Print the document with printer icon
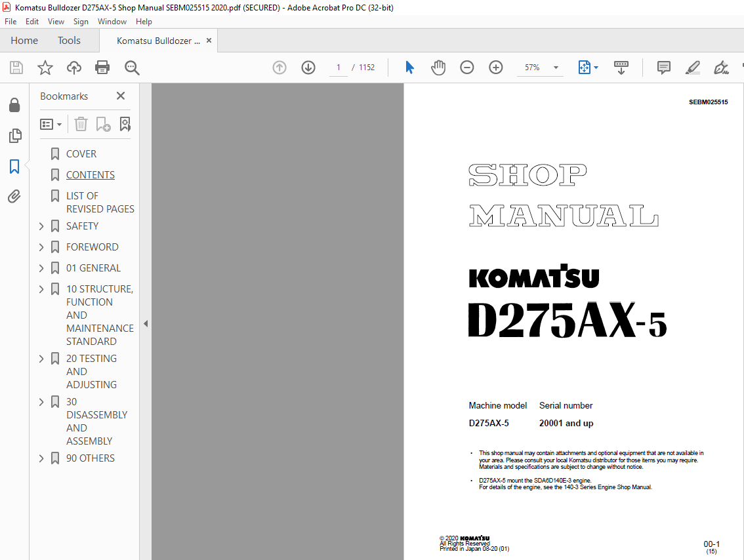This screenshot has width=744, height=560. coord(102,68)
